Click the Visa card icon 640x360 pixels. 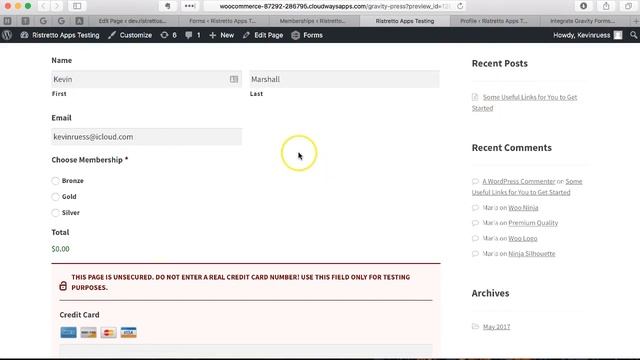(128, 332)
